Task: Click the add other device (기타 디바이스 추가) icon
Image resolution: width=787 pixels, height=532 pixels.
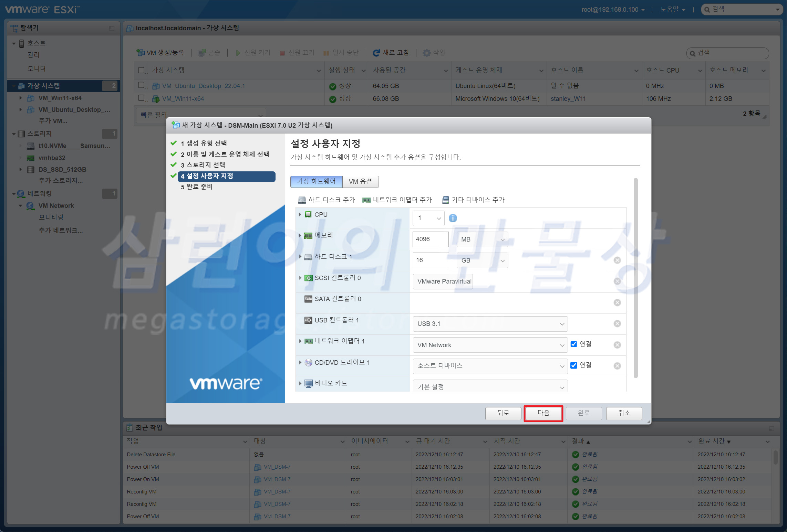Action: click(x=446, y=200)
